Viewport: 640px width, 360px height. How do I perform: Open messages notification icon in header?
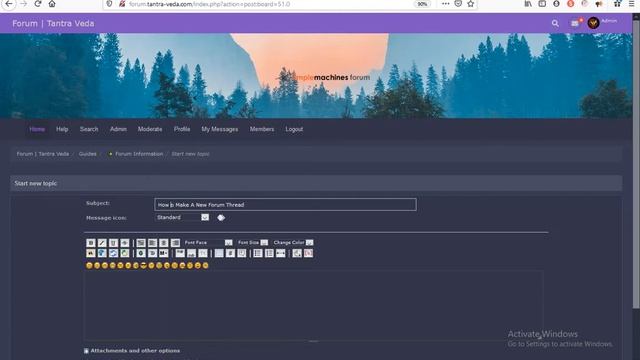[x=575, y=23]
